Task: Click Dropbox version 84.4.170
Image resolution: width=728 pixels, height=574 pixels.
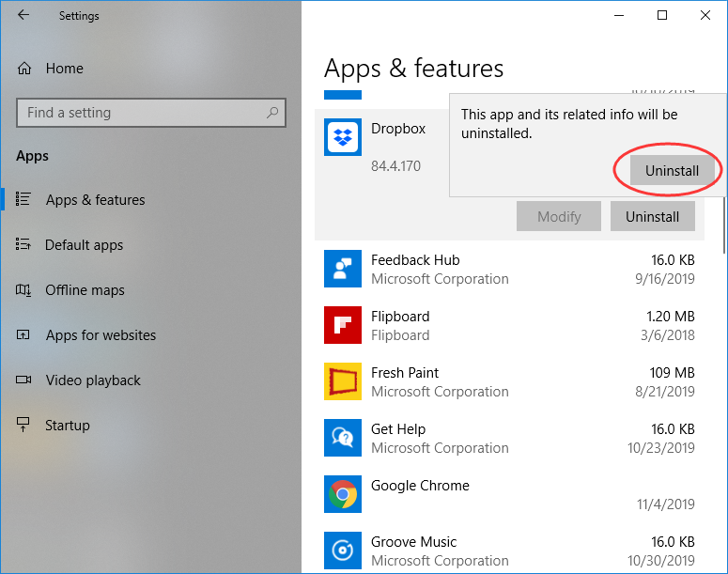Action: click(395, 165)
